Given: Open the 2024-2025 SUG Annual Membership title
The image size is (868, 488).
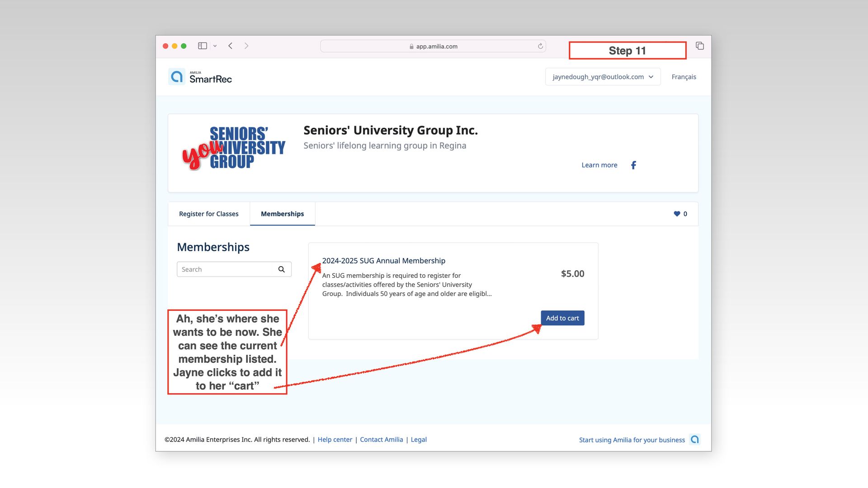Looking at the screenshot, I should (383, 261).
